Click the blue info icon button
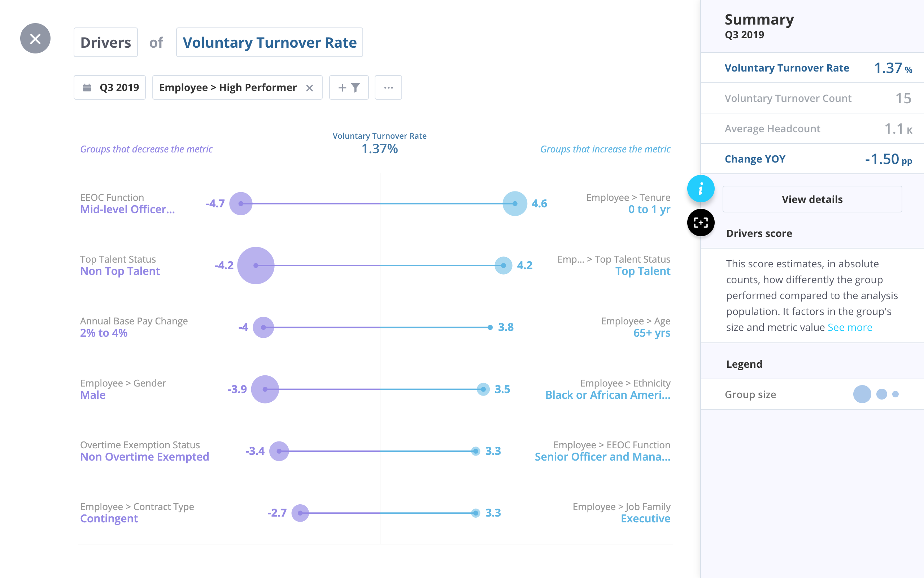 [701, 189]
